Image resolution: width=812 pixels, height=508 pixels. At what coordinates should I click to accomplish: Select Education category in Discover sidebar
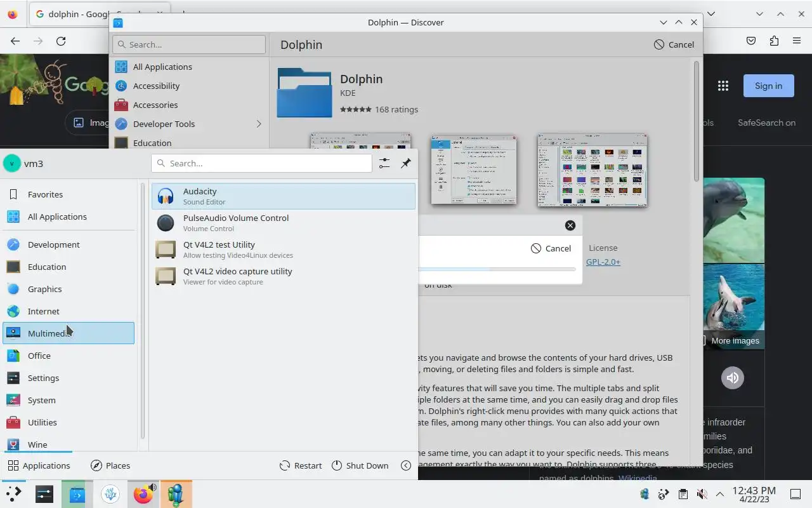(189, 142)
